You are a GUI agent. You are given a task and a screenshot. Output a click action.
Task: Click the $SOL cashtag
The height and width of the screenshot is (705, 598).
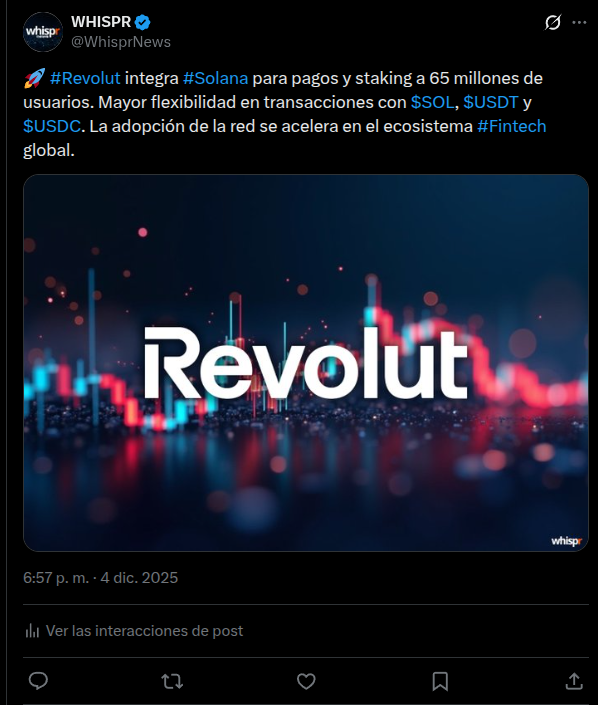tap(433, 102)
